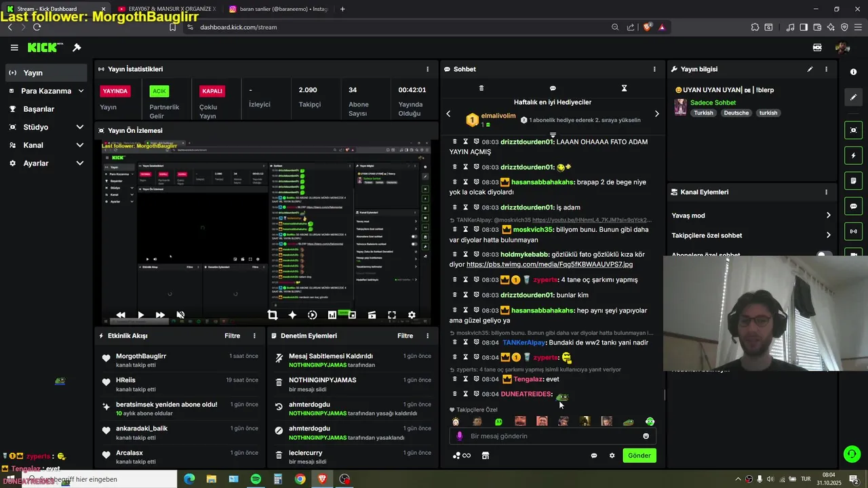Open Sohbet panel three-dot menu
Viewport: 868px width, 488px height.
654,69
